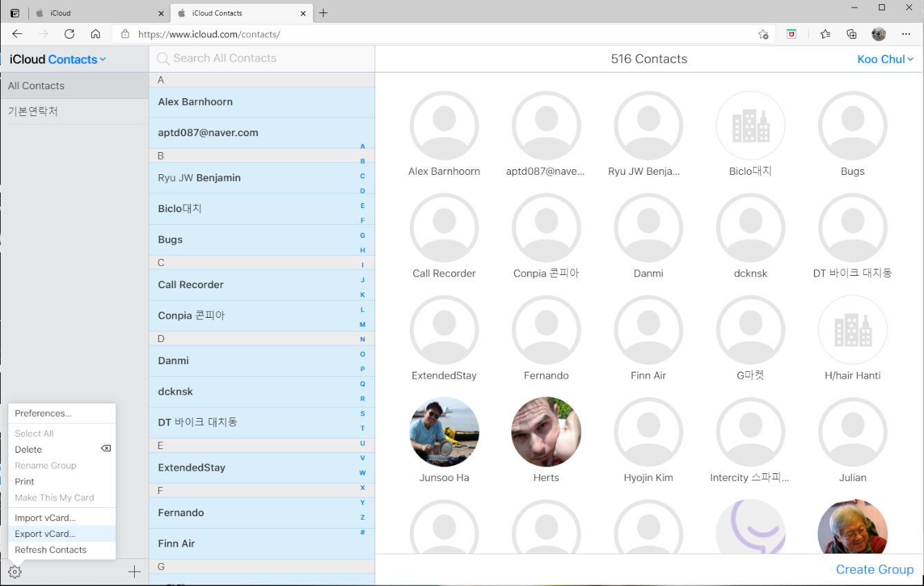Jump to letter Z in index
The width and height of the screenshot is (924, 586).
[x=362, y=518]
